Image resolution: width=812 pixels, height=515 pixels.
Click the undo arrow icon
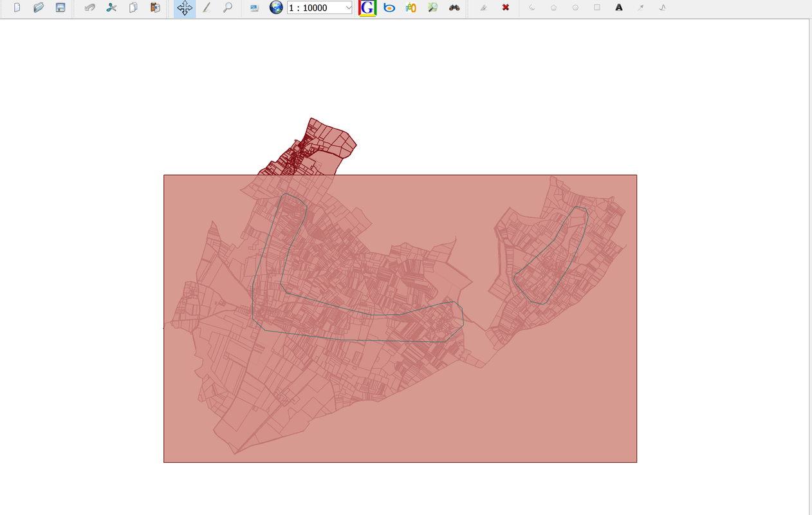(x=90, y=8)
